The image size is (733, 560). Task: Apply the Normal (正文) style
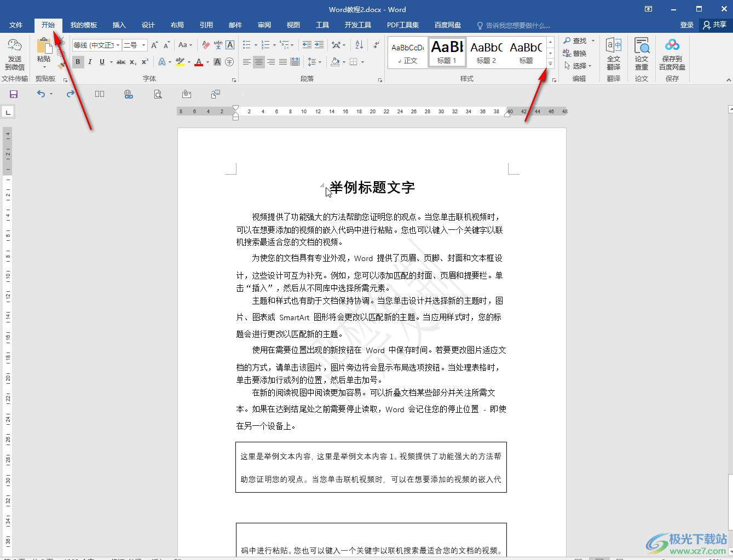point(407,53)
